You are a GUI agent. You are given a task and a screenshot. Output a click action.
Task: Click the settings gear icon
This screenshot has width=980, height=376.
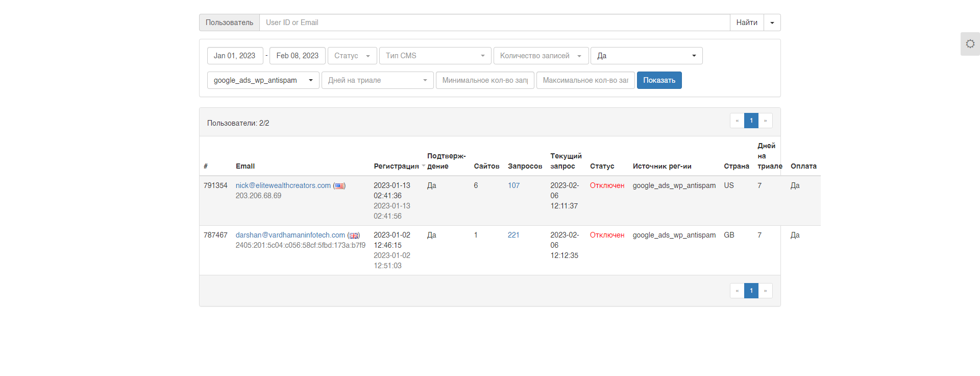pos(970,44)
